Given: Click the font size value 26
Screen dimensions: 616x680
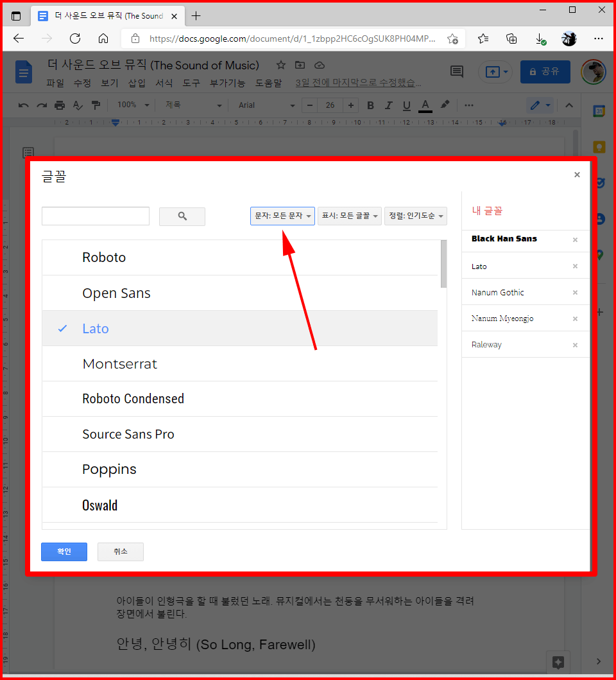Looking at the screenshot, I should click(x=330, y=105).
